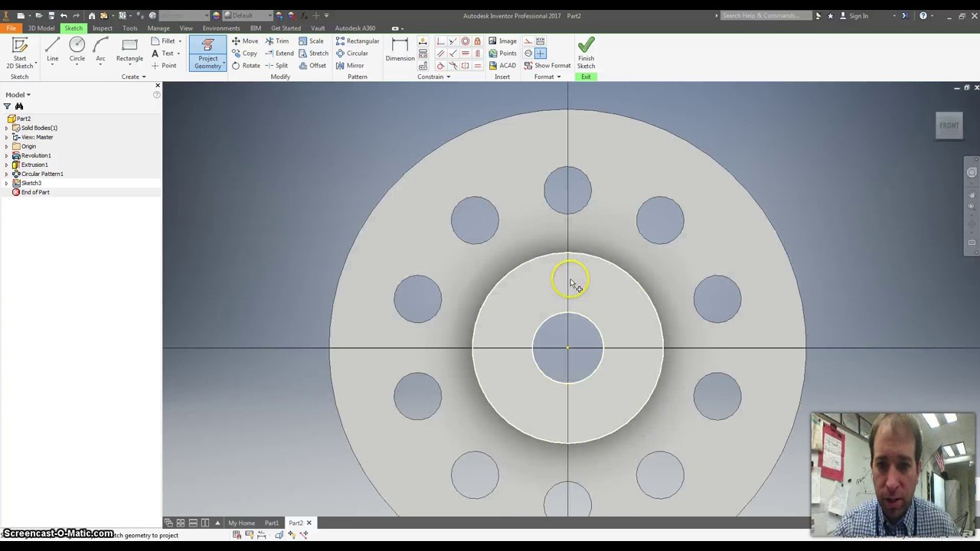Screen dimensions: 980x551
Task: Go to the My Home tab
Action: (x=241, y=523)
